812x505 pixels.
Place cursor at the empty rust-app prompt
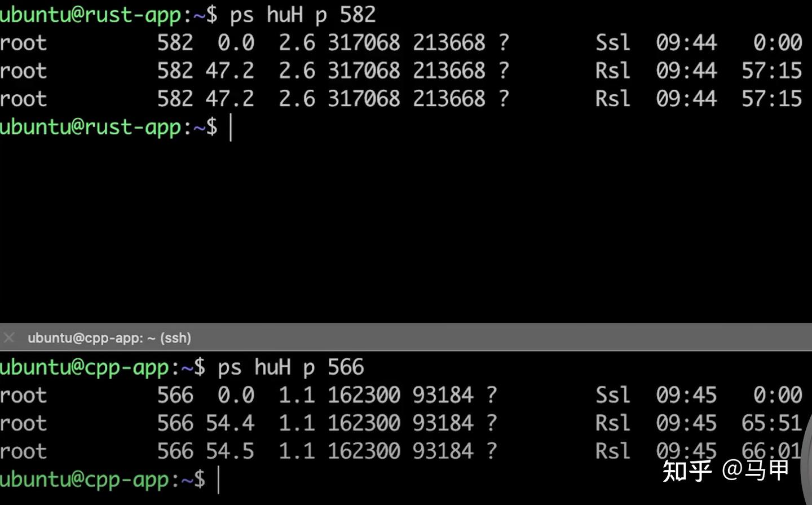click(231, 128)
